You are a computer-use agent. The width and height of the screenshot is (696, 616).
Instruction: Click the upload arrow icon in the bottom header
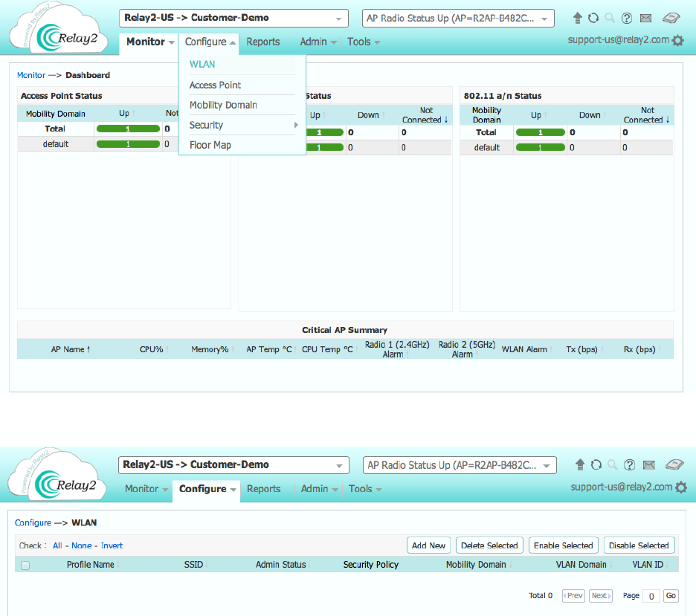tap(580, 464)
